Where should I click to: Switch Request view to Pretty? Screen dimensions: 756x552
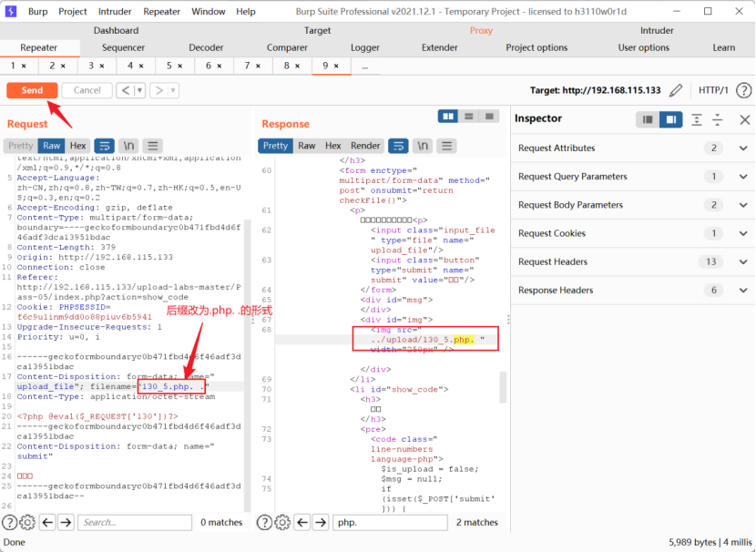pos(21,146)
